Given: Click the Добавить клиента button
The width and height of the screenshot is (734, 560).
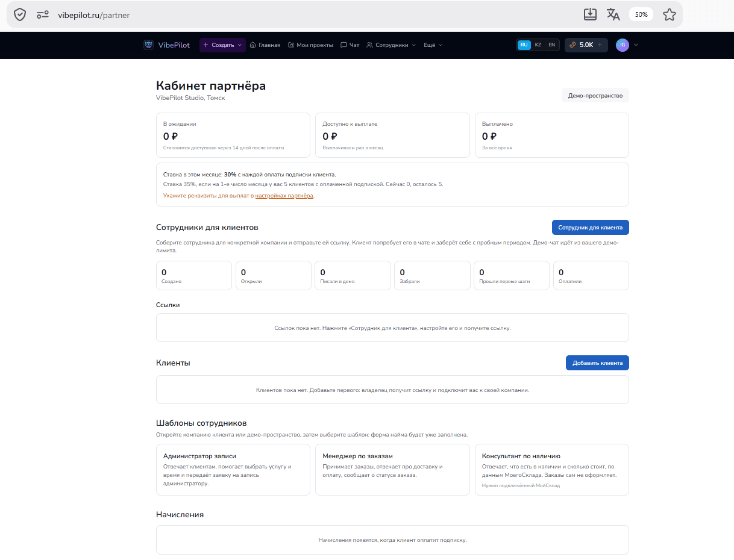Looking at the screenshot, I should point(597,362).
